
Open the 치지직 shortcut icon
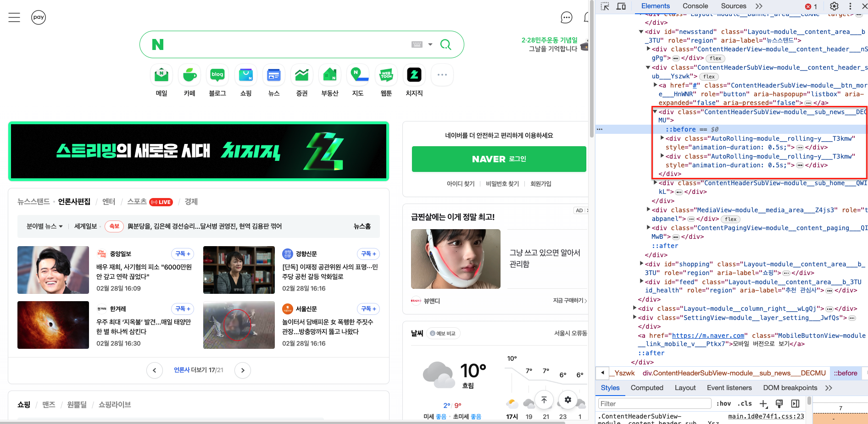click(x=414, y=75)
